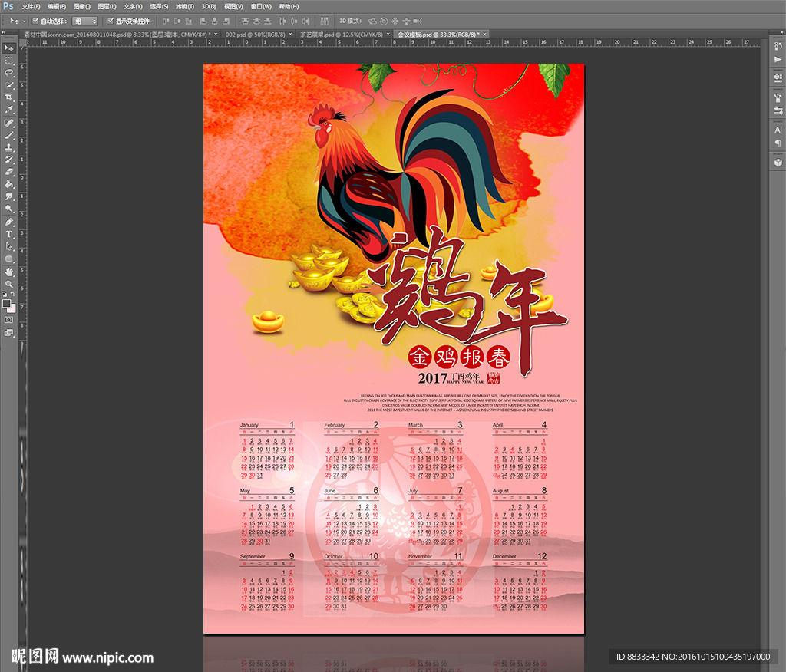The image size is (786, 672).
Task: Click the foreground color swatch
Action: pos(7,304)
